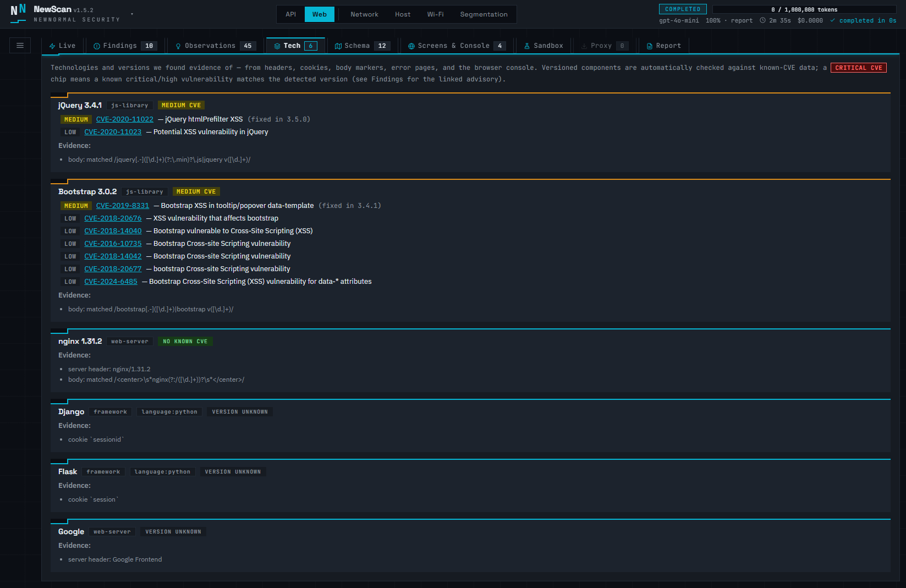Click the MEDIUM CVE badge on Bootstrap
906x588 pixels.
196,192
